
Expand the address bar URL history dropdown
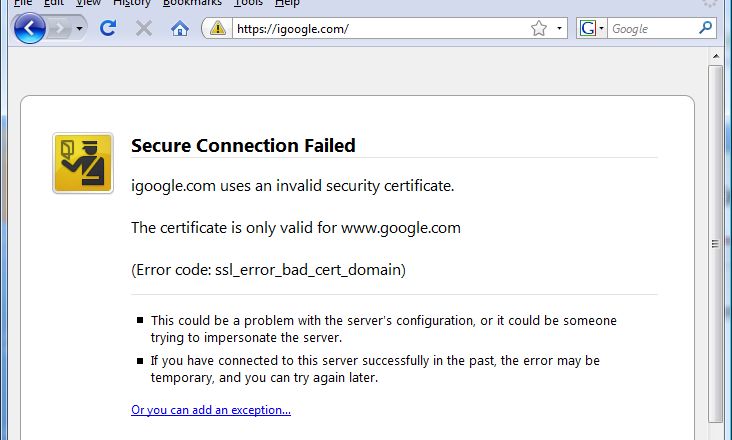point(559,28)
